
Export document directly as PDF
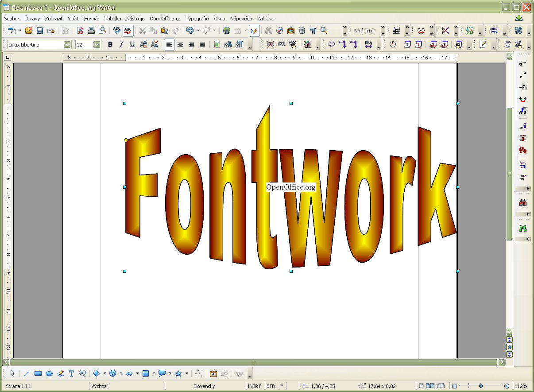80,31
